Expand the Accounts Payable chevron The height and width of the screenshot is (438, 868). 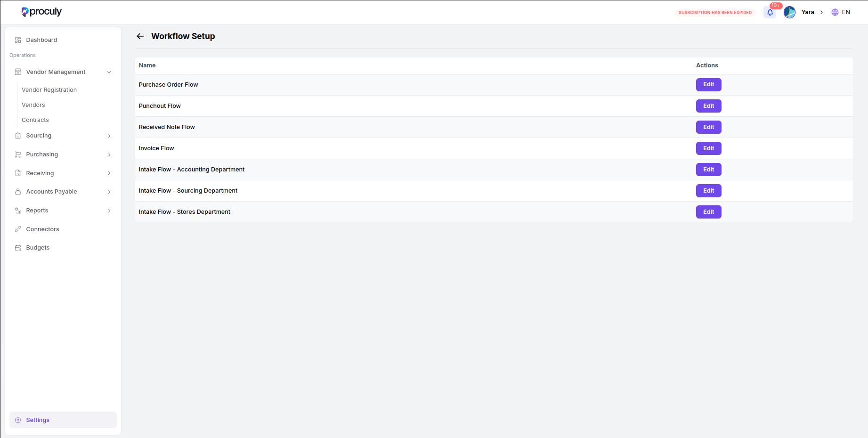[109, 192]
